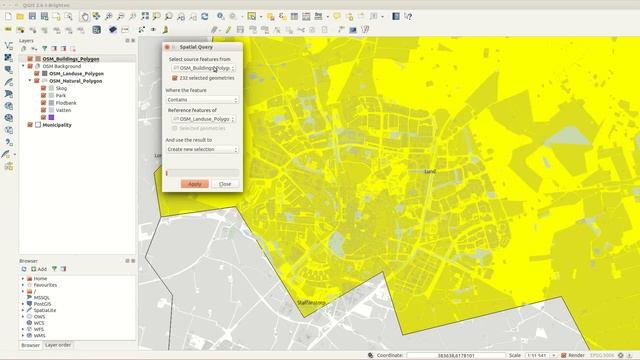640x360 pixels.
Task: Click the purple legend color swatch
Action: point(51,118)
